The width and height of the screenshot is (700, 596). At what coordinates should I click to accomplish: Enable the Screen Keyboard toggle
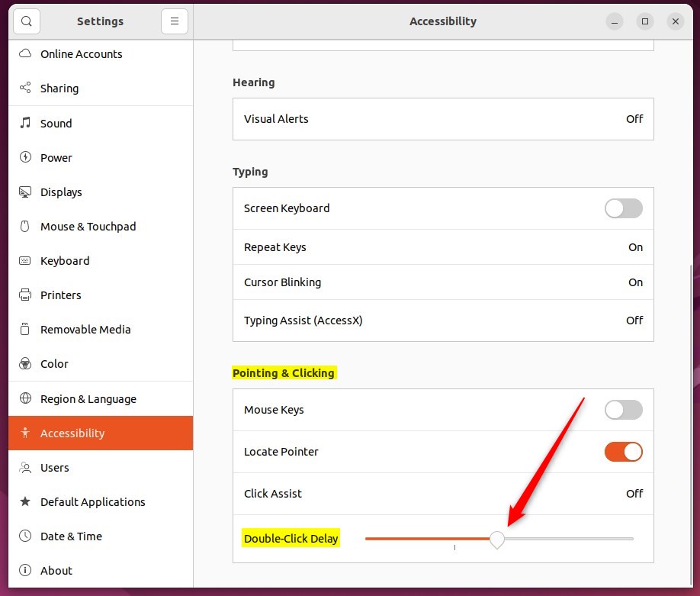click(x=623, y=208)
